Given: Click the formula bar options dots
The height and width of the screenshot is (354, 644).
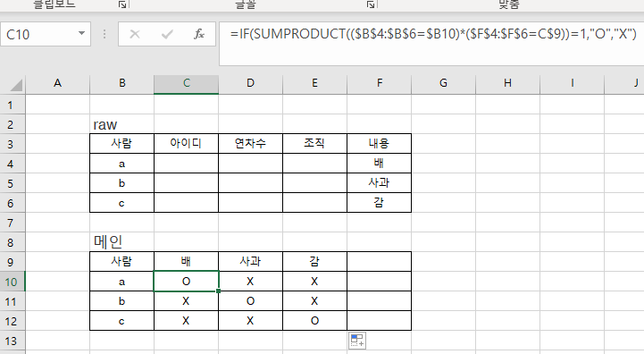Looking at the screenshot, I should tap(105, 34).
